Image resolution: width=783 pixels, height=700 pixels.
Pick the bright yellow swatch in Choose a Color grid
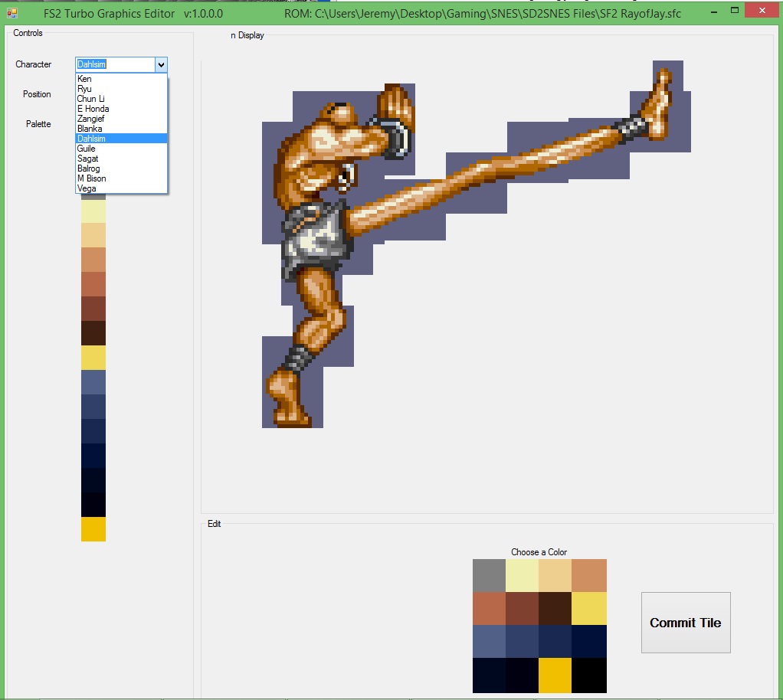click(x=588, y=609)
